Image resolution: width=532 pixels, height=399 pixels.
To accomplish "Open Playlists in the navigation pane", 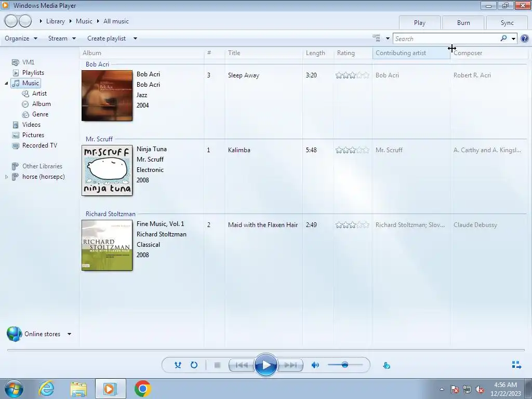I will pos(33,73).
